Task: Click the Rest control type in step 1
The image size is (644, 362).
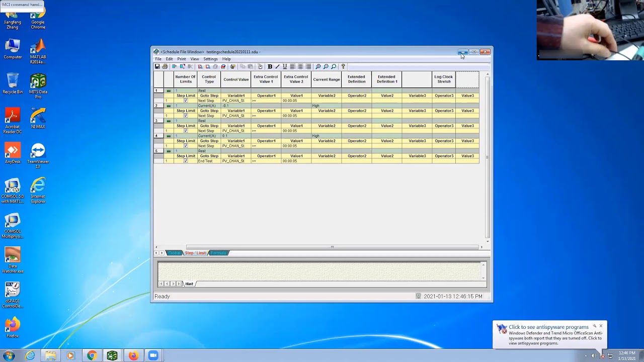Action: (209, 90)
